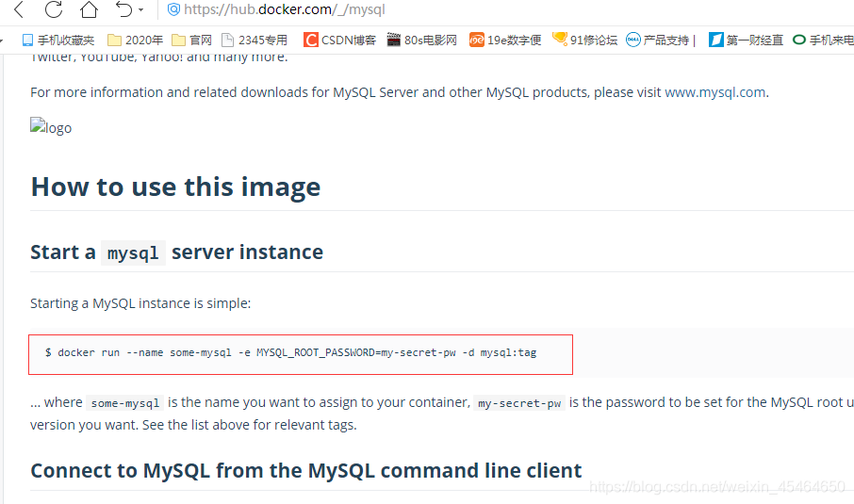
Task: Follow the www.mysql.com link
Action: coord(715,92)
